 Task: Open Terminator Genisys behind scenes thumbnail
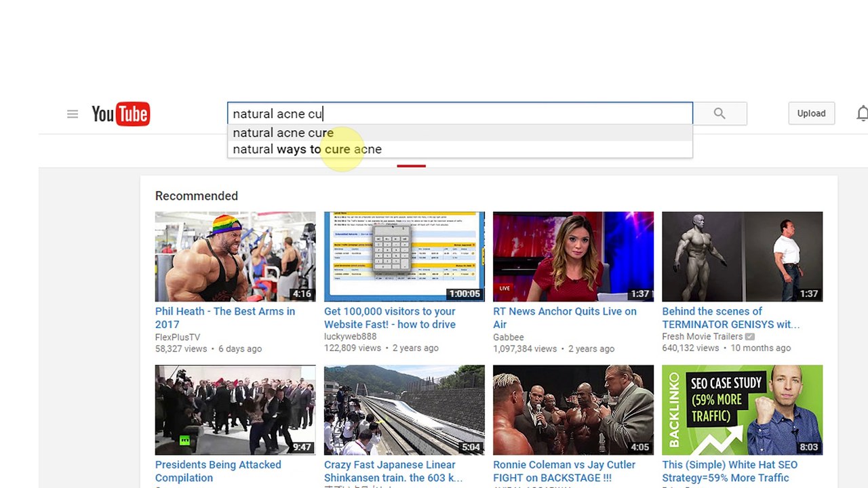(742, 256)
